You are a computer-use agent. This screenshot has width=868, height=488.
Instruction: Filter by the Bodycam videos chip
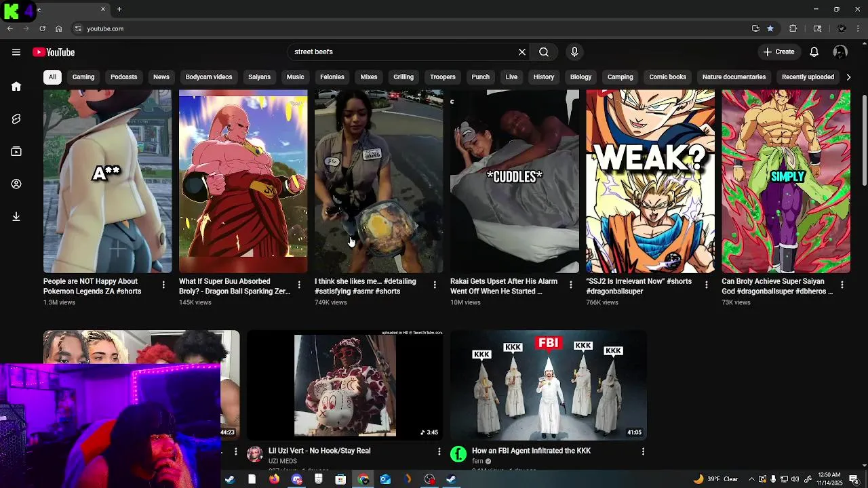[x=209, y=77]
